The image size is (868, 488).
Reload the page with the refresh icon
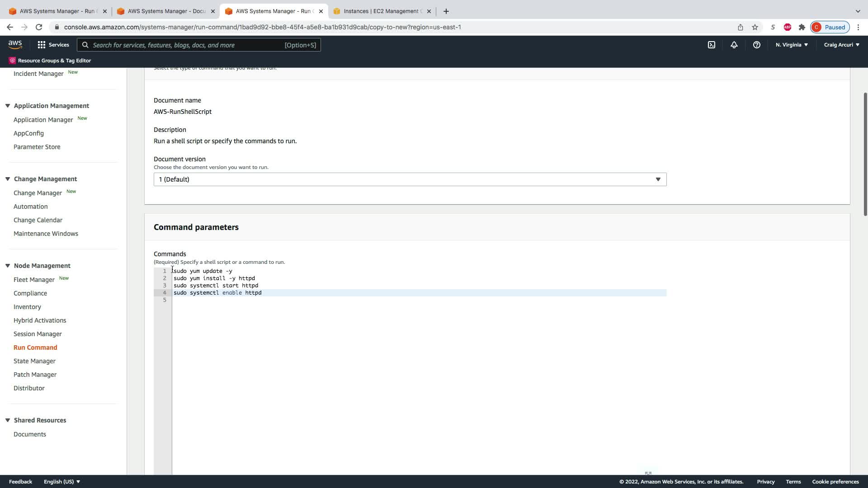coord(39,27)
